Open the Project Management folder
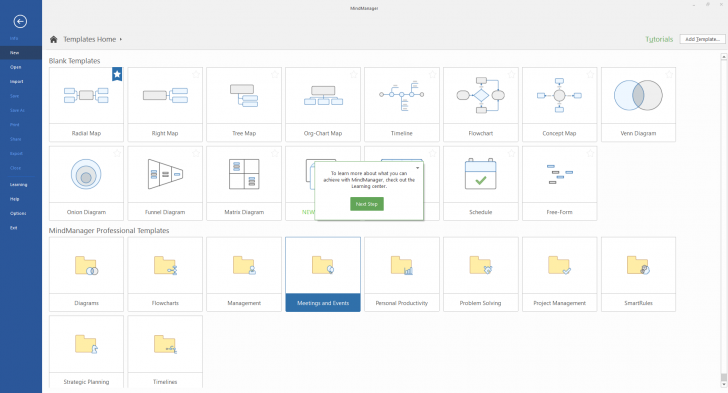 click(x=559, y=274)
